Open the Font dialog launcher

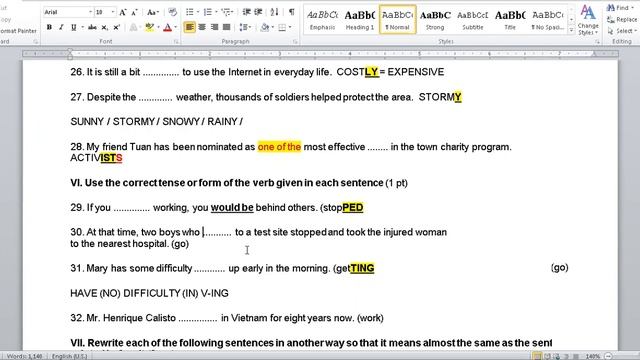pos(176,42)
